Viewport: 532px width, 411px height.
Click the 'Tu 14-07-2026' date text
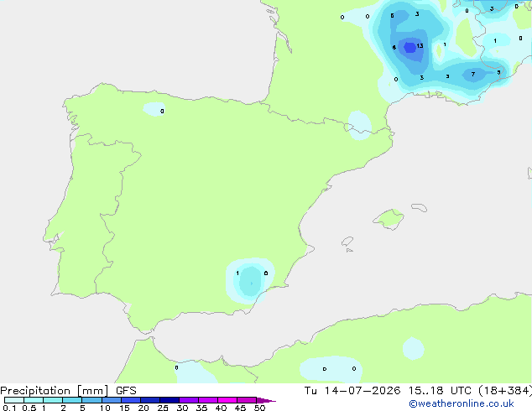tap(352, 391)
